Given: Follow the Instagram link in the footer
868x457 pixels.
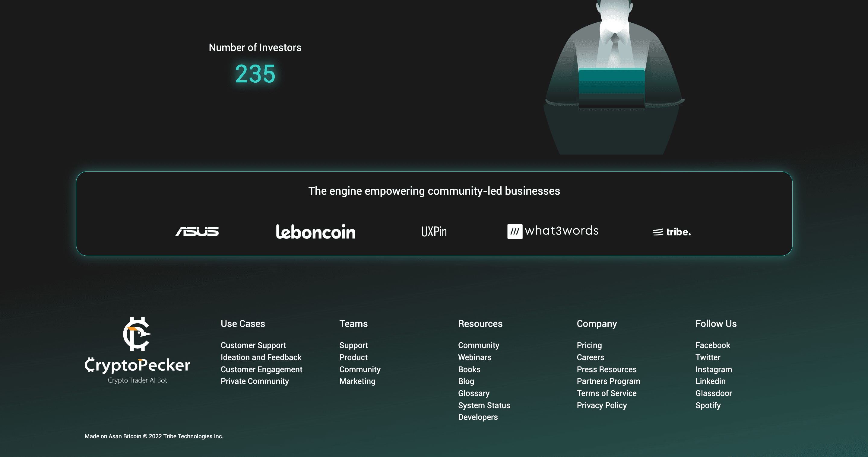Looking at the screenshot, I should click(x=713, y=369).
